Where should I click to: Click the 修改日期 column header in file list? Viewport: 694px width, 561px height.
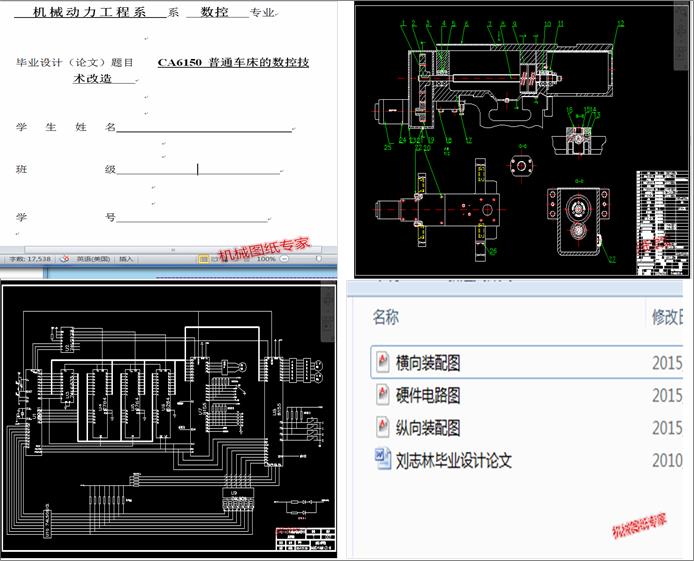(667, 317)
